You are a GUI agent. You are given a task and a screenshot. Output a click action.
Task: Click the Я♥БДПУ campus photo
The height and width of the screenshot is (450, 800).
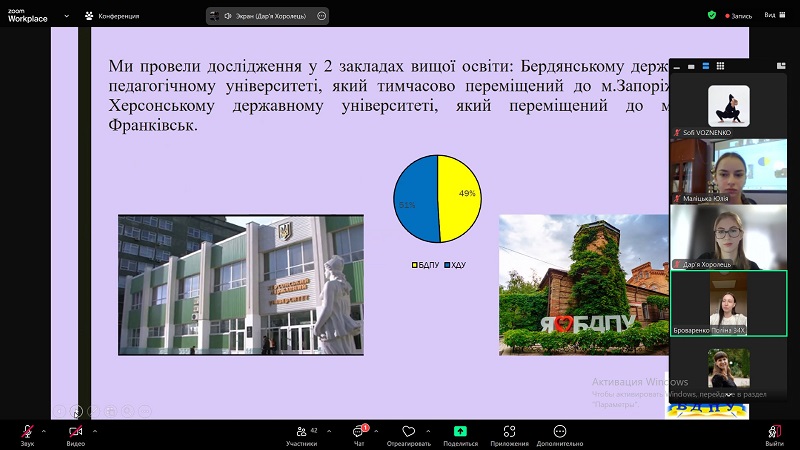click(x=584, y=285)
